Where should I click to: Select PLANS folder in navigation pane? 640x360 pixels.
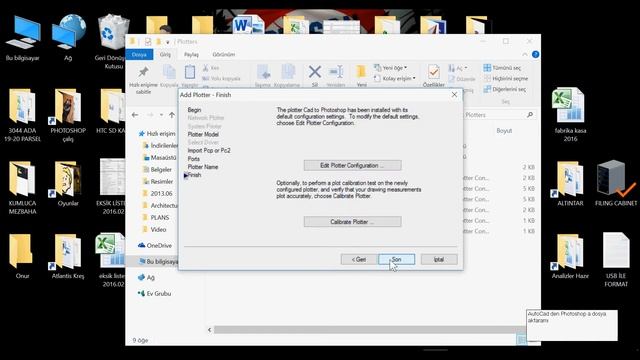pyautogui.click(x=156, y=218)
